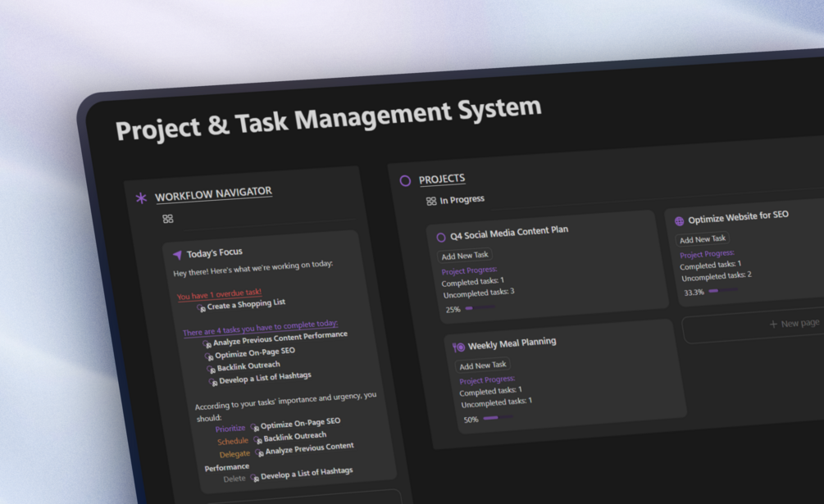824x504 pixels.
Task: Click task icon next to Delete label
Action: (x=255, y=479)
